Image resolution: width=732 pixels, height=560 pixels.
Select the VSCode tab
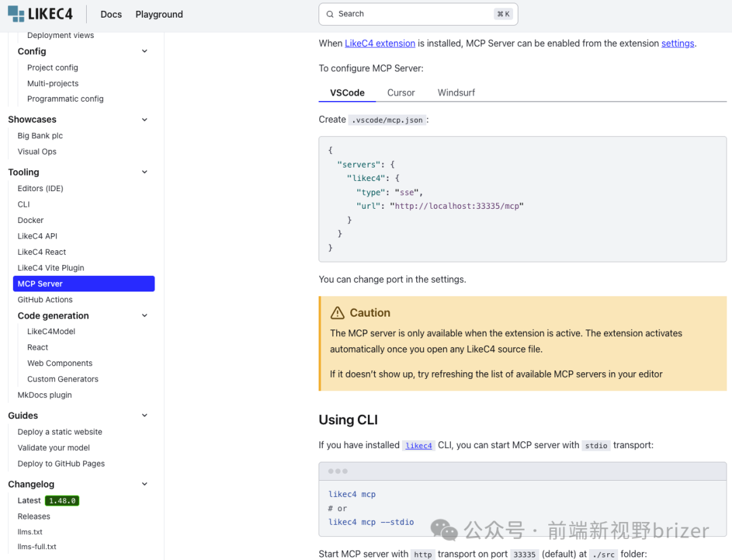pyautogui.click(x=347, y=93)
